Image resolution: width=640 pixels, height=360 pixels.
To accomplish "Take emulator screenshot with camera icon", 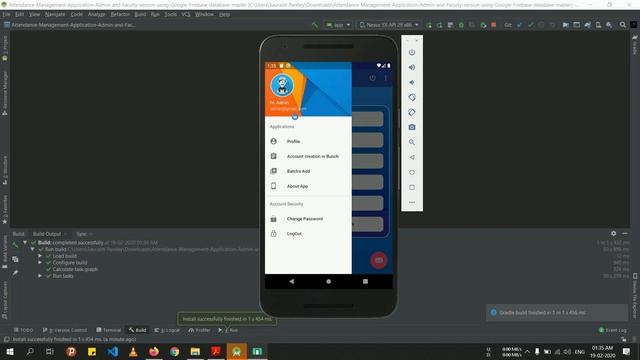I will click(x=412, y=127).
